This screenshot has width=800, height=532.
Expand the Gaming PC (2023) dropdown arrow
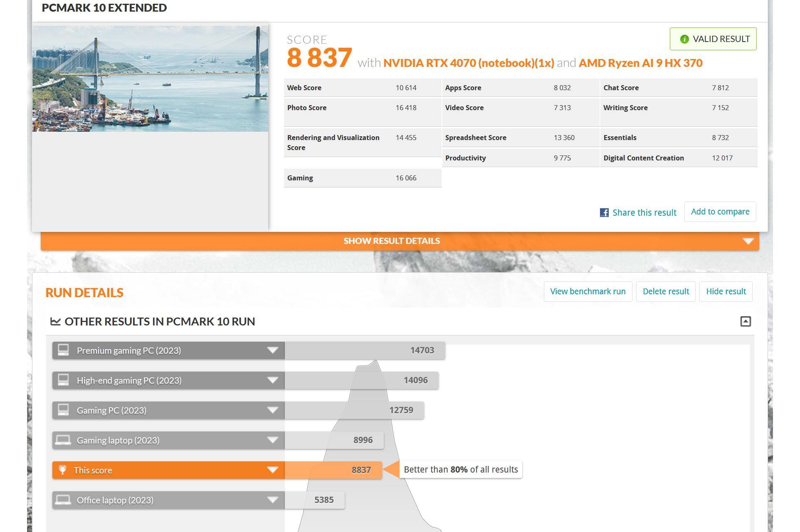tap(273, 410)
